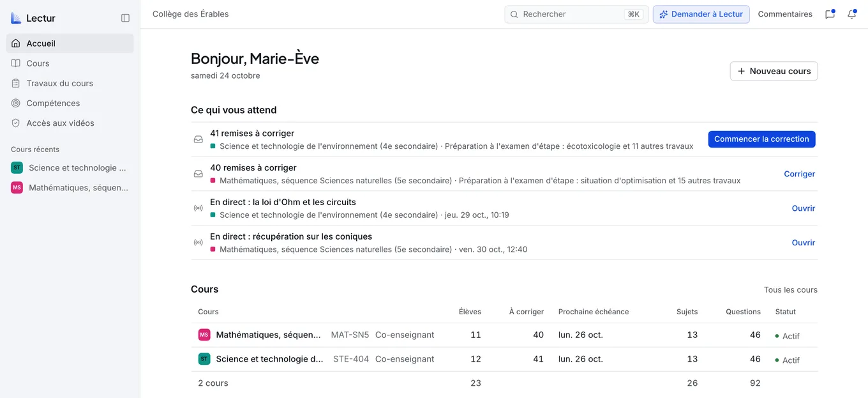Focus the Rechercher search field

pos(576,14)
